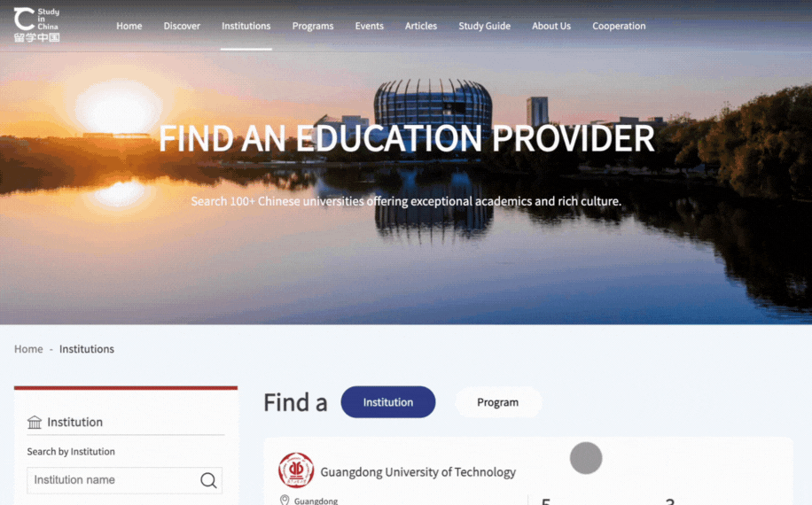Open Guangdong University of Technology title link
The height and width of the screenshot is (505, 812).
(x=418, y=472)
